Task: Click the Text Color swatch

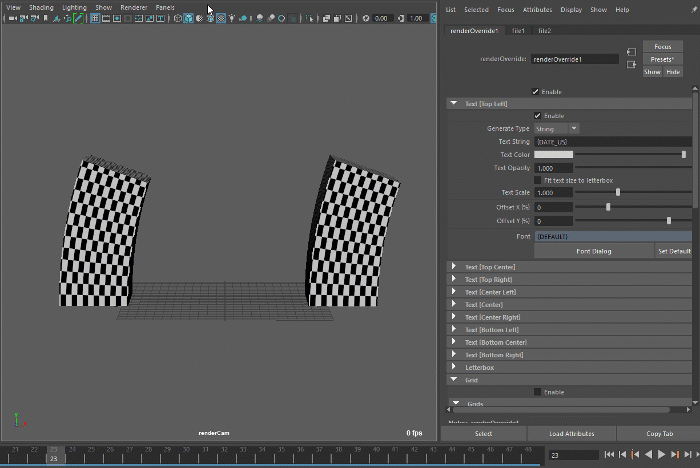Action: (x=553, y=155)
